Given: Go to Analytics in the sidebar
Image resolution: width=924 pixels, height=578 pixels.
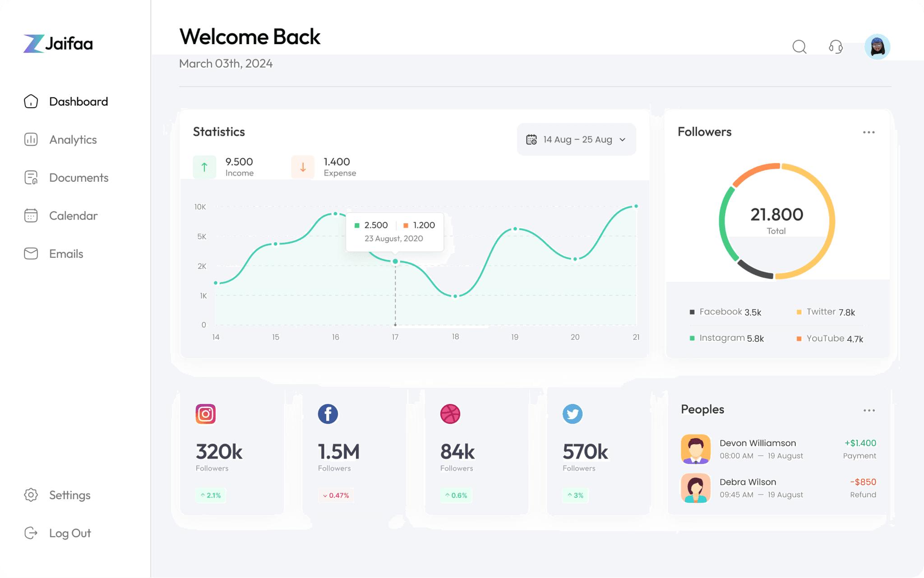Looking at the screenshot, I should pos(73,140).
